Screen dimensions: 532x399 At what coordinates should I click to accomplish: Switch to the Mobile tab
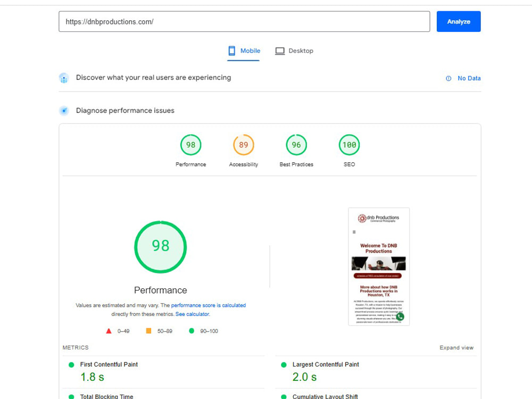coord(244,51)
